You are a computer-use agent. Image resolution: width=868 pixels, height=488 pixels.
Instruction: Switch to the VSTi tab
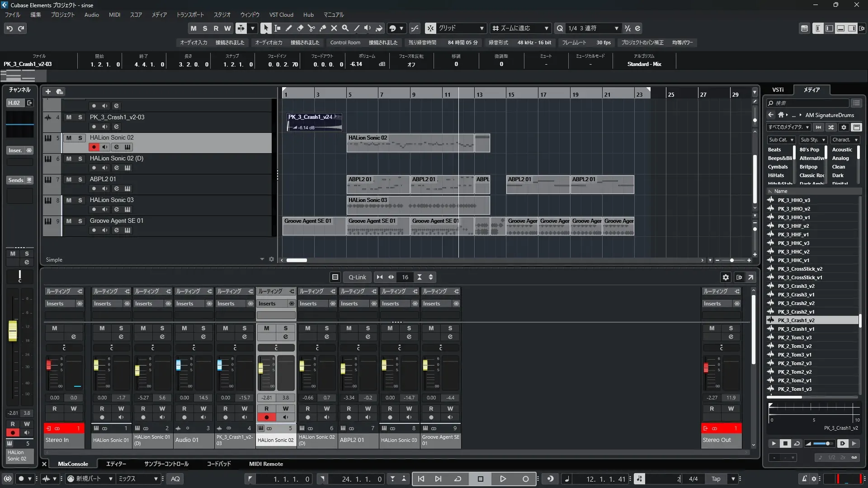pyautogui.click(x=778, y=90)
